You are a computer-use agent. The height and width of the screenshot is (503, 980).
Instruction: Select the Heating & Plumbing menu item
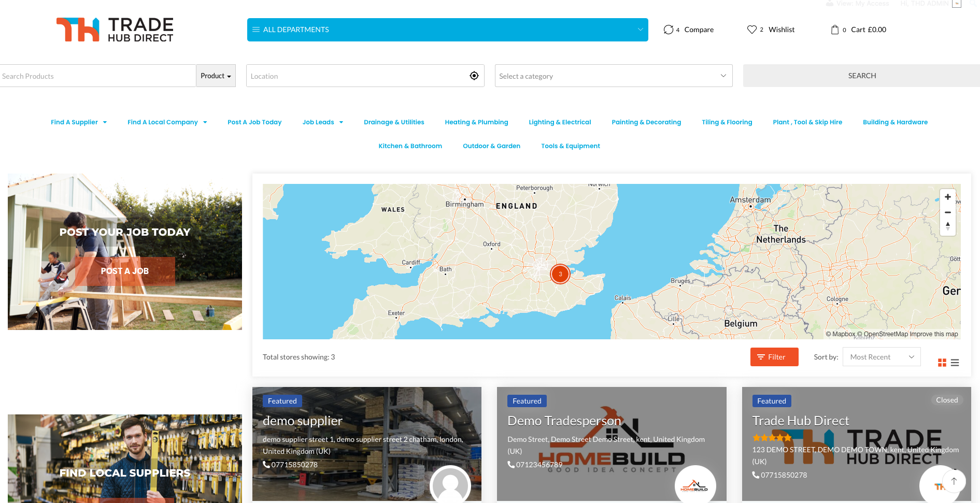coord(476,122)
